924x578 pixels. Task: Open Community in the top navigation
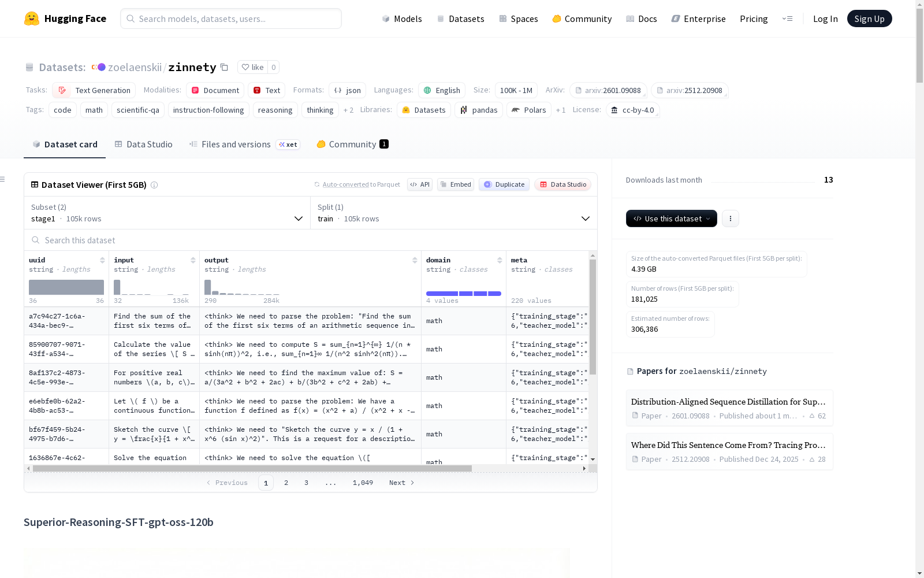(582, 18)
